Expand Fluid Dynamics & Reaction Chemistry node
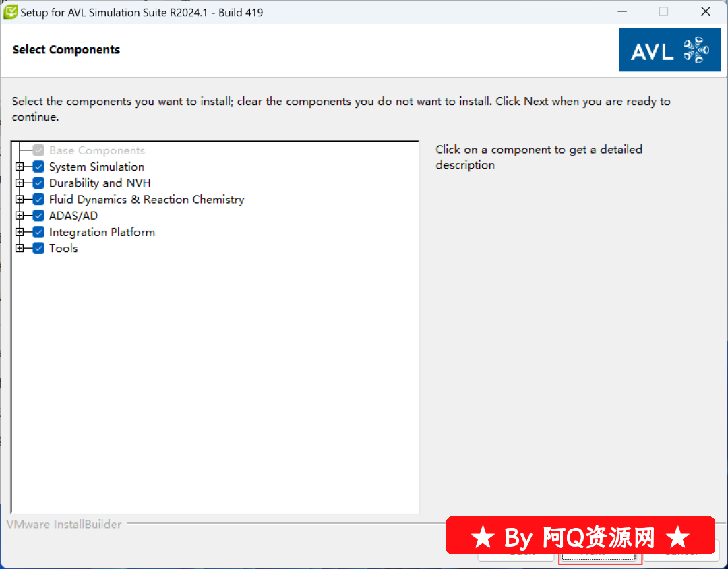 (x=20, y=200)
